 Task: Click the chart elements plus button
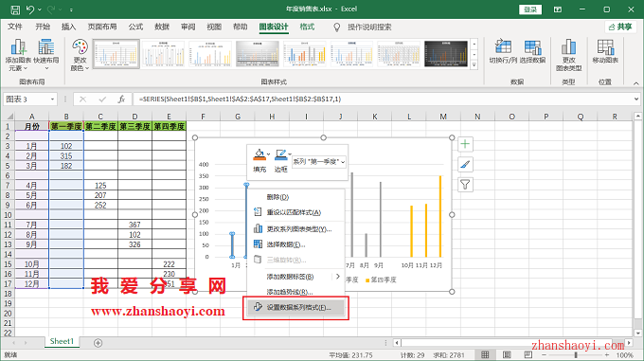point(465,144)
